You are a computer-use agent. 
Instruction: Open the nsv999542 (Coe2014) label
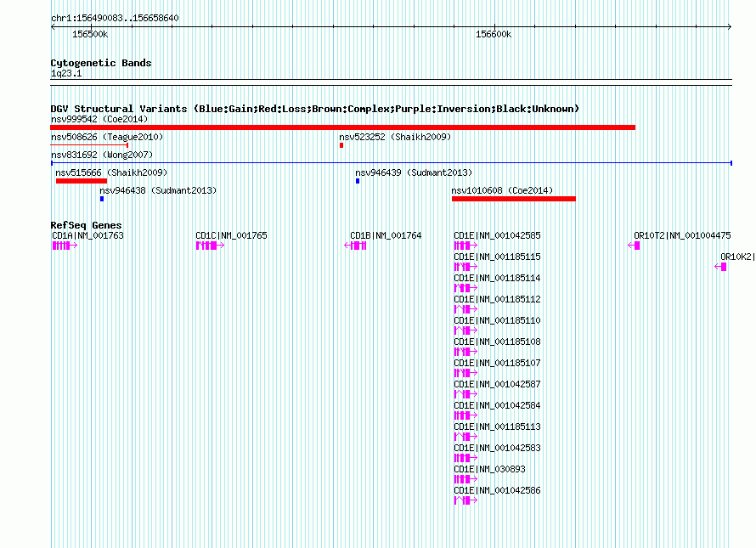(x=99, y=119)
